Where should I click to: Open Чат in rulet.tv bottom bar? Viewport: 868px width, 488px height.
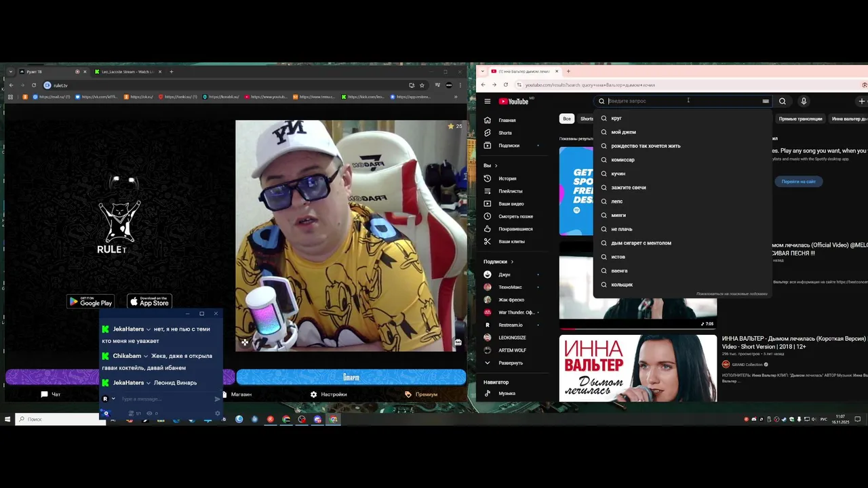(51, 394)
